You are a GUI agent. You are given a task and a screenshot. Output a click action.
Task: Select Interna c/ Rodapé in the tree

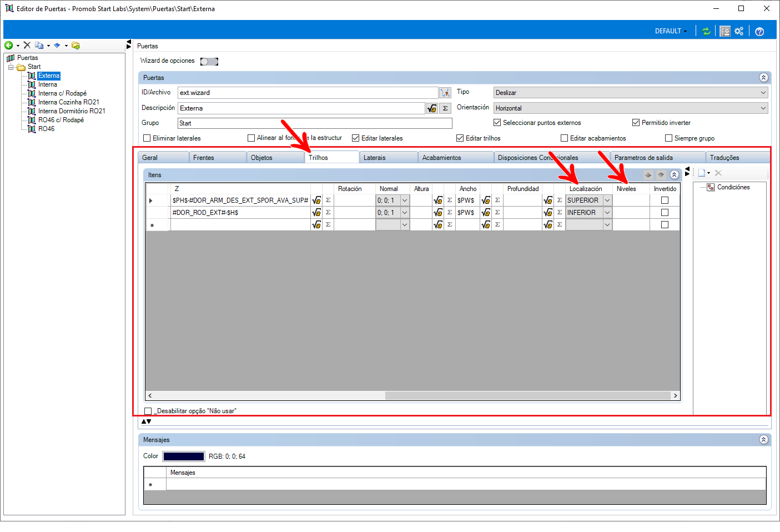[x=62, y=93]
